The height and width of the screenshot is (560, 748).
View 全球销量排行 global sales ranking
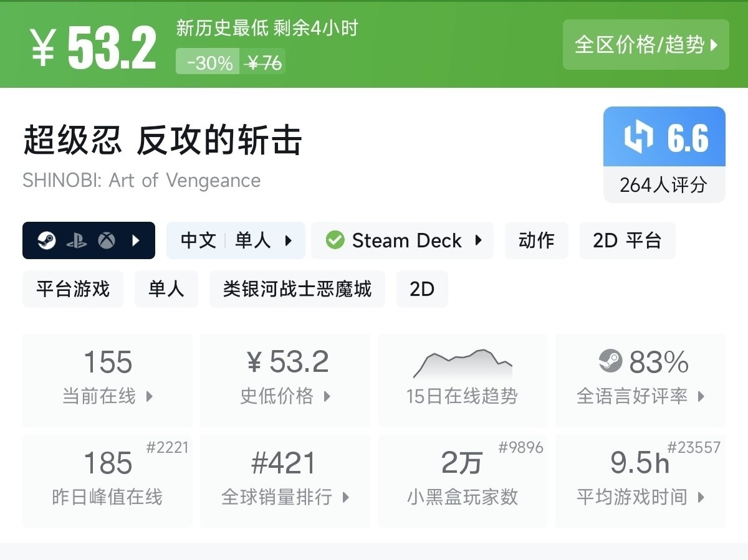(x=285, y=481)
